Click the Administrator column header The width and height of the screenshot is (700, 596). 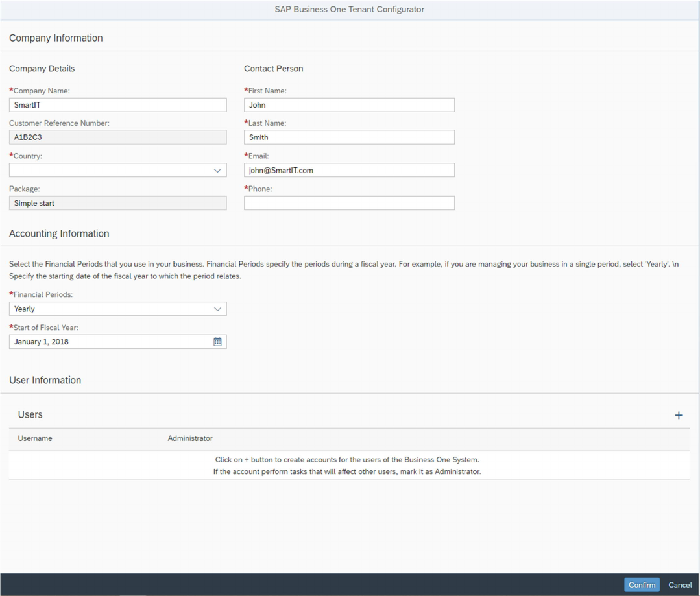click(190, 438)
